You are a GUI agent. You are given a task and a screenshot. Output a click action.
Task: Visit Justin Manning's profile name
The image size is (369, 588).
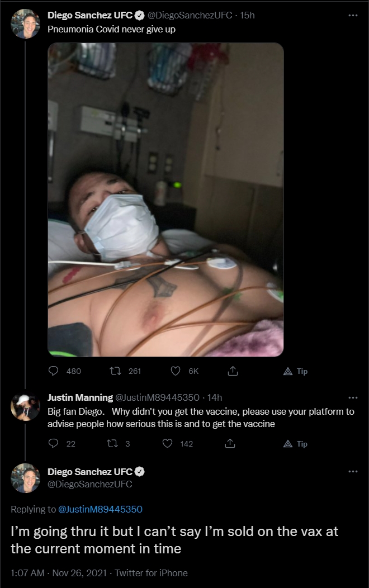[x=80, y=397]
